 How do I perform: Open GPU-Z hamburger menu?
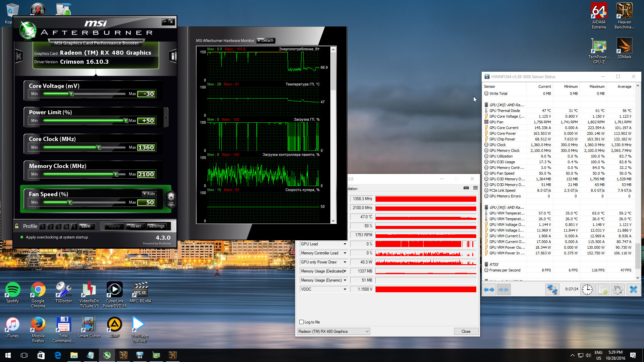point(475,188)
